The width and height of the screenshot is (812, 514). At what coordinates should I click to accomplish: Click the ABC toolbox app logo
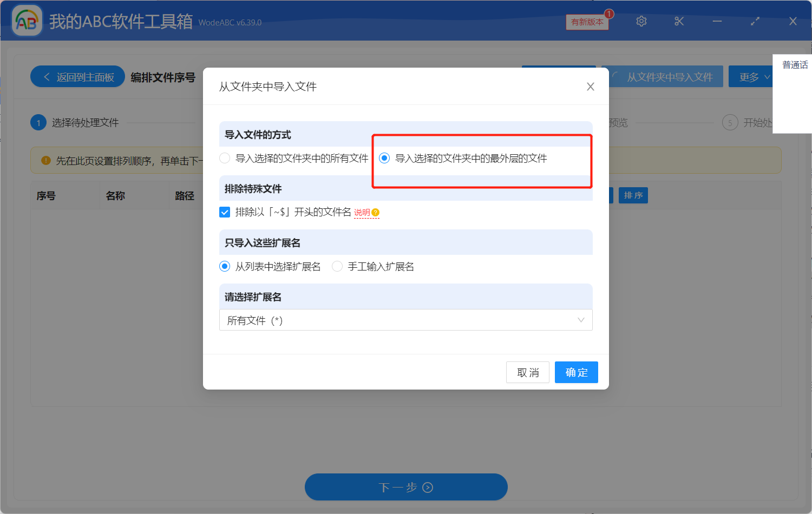pos(27,21)
